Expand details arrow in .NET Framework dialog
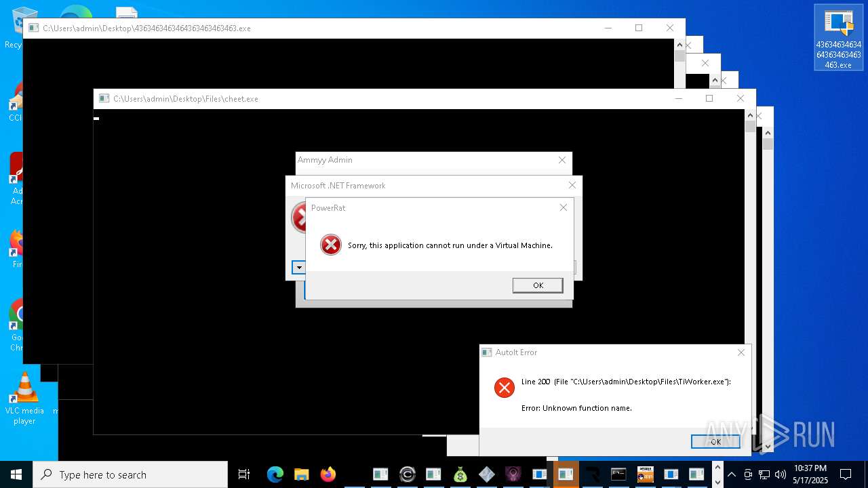The height and width of the screenshot is (488, 868). click(298, 267)
